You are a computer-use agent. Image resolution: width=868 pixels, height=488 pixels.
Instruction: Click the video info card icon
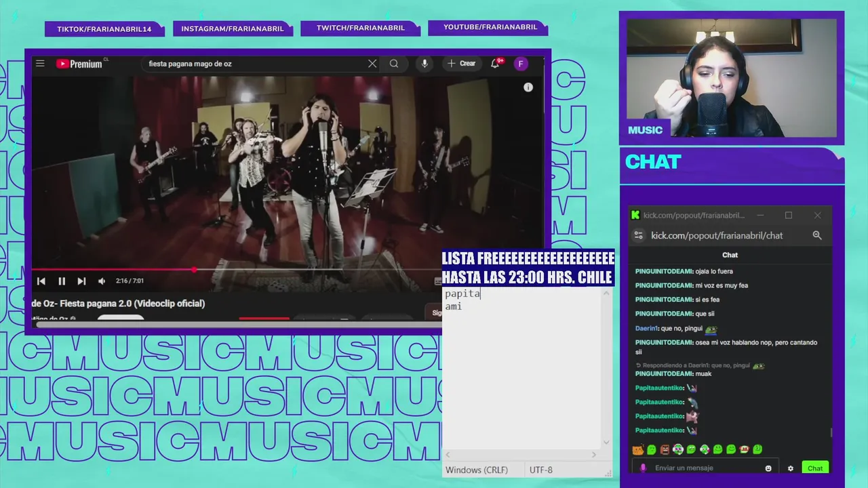528,87
